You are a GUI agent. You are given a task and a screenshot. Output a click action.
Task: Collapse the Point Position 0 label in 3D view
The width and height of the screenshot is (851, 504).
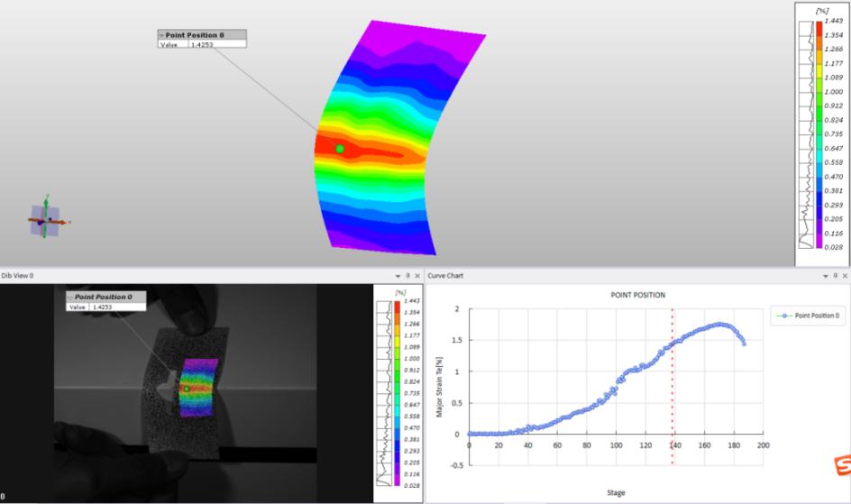pyautogui.click(x=161, y=35)
